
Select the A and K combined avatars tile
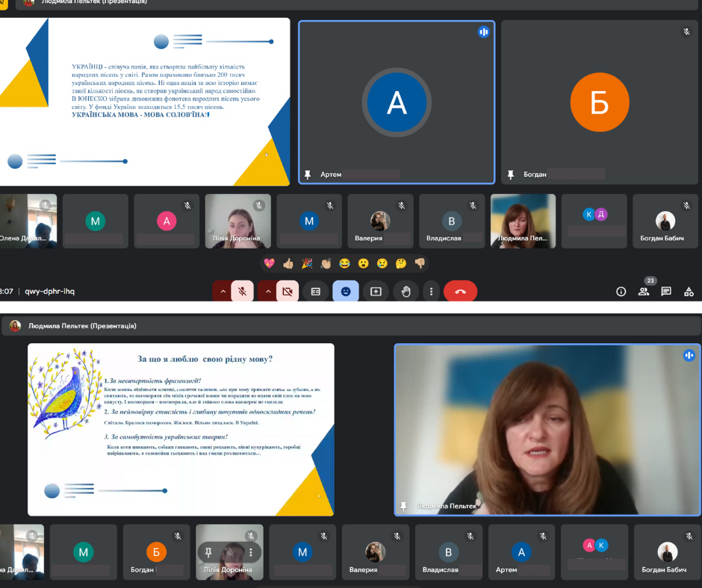click(594, 552)
